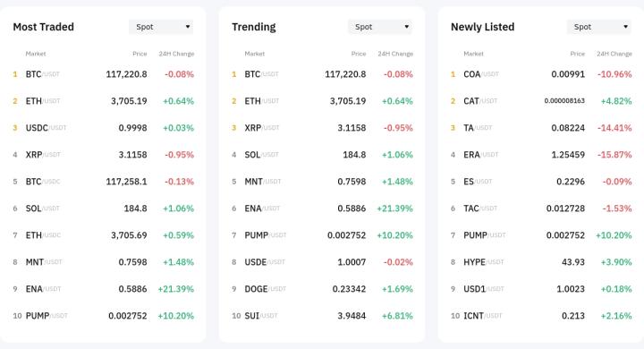
Task: Click the 24H Change header in Trending
Action: [395, 54]
